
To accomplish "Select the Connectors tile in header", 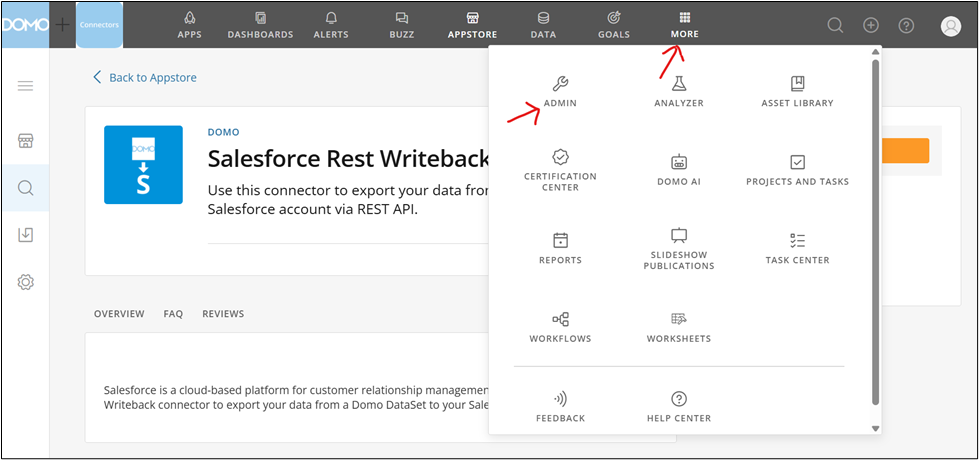I will (99, 25).
